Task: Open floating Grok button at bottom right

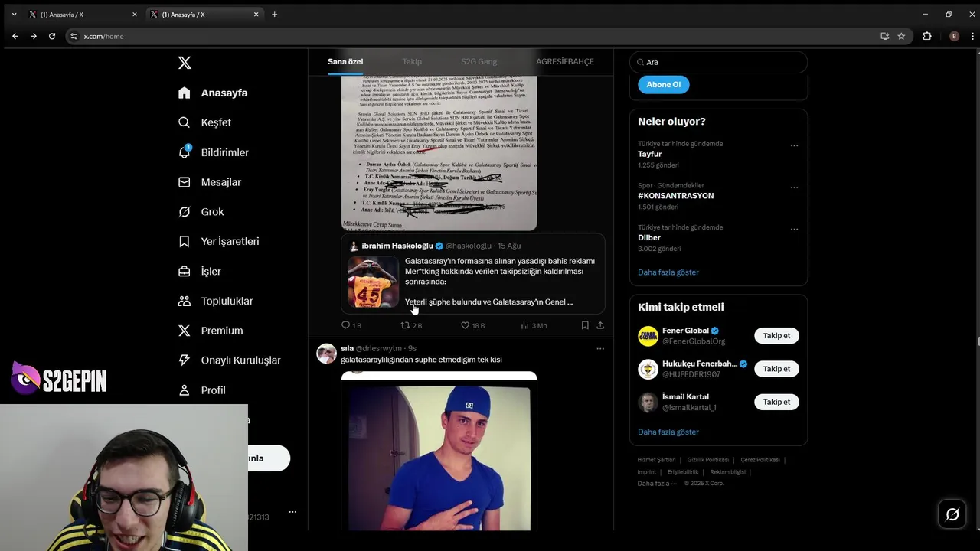Action: pos(952,514)
